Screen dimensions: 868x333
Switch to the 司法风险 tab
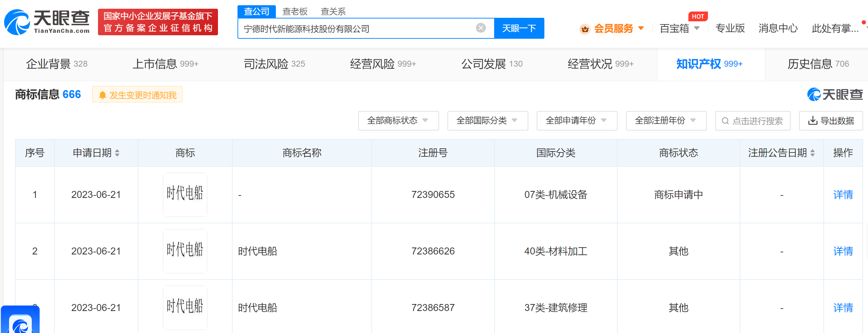click(274, 64)
